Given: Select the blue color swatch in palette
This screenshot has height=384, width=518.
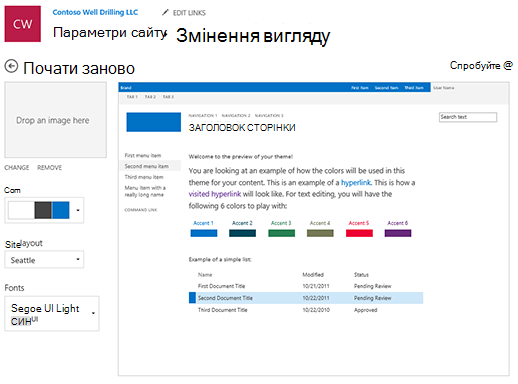Looking at the screenshot, I should (61, 210).
